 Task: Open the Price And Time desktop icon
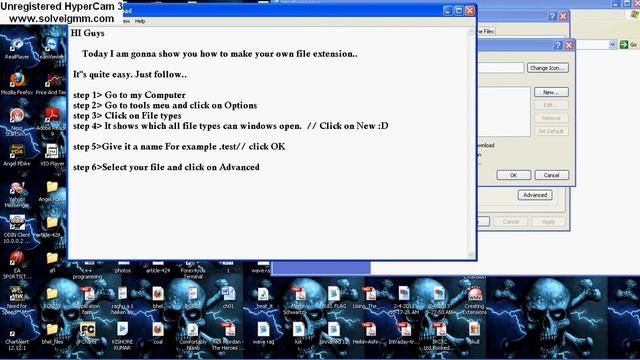pyautogui.click(x=52, y=80)
